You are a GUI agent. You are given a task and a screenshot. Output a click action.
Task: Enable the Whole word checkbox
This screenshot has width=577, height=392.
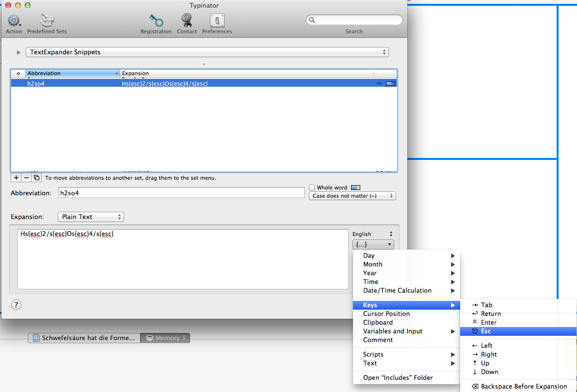(312, 188)
